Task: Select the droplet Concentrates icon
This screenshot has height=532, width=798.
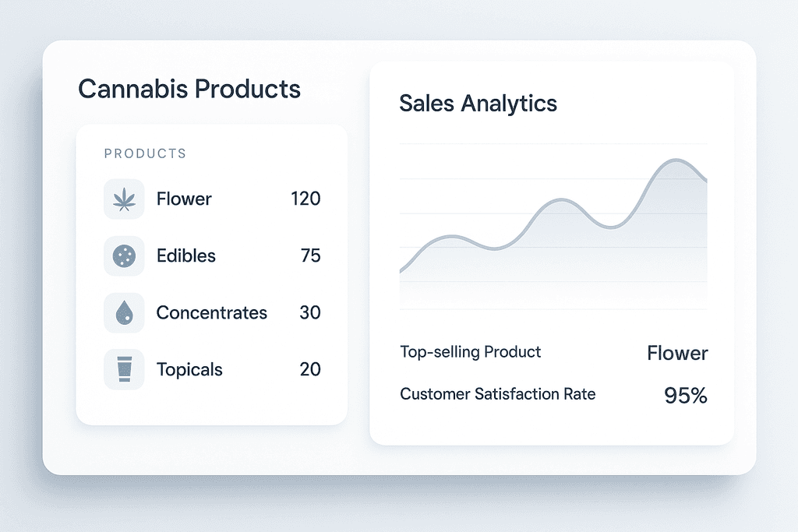Action: click(124, 313)
